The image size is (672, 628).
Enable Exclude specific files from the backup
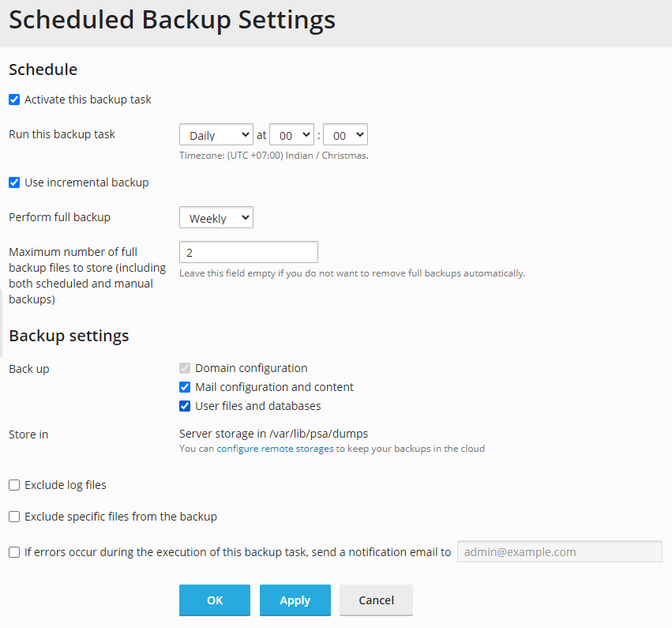(14, 517)
